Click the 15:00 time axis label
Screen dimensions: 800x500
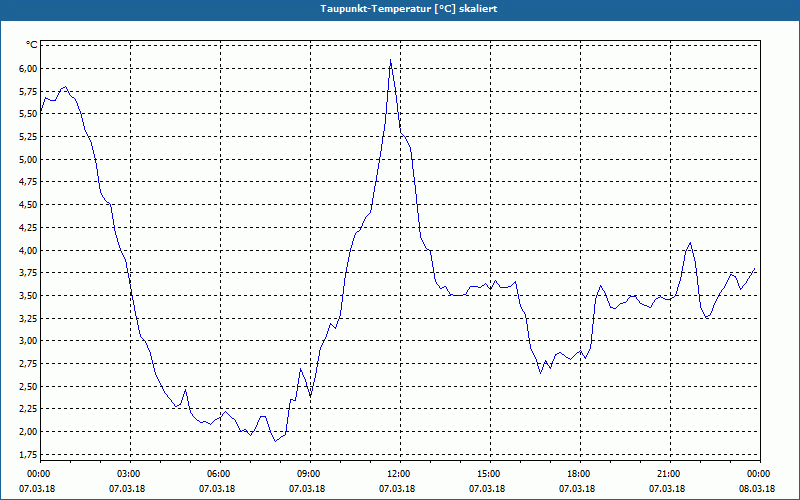(x=490, y=474)
